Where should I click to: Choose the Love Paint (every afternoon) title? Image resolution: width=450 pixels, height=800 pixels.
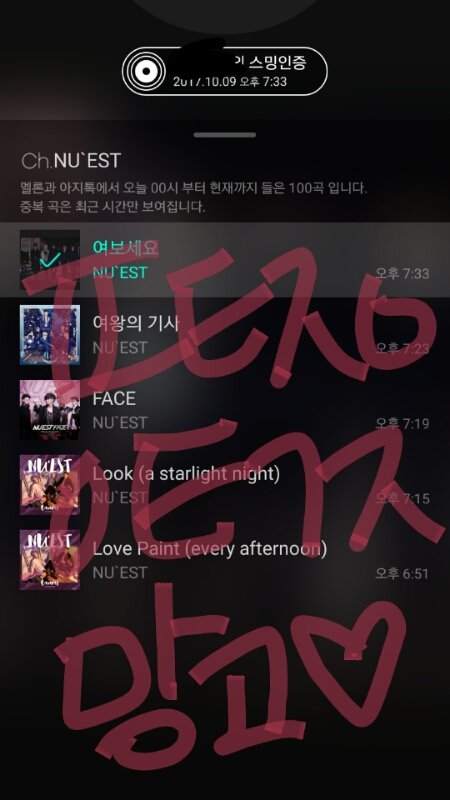(x=210, y=549)
